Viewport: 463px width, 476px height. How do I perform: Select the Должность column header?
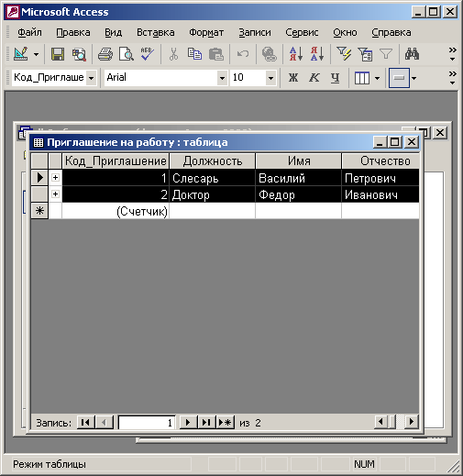(213, 161)
